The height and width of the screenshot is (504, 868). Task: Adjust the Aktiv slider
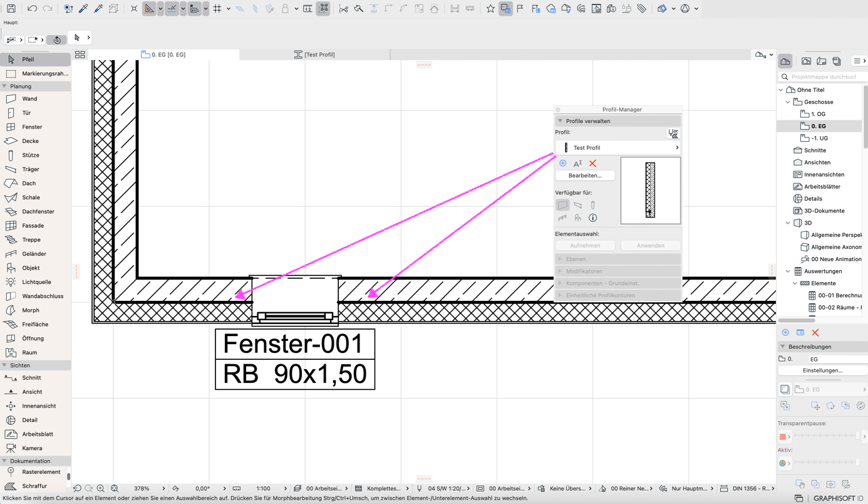825,463
